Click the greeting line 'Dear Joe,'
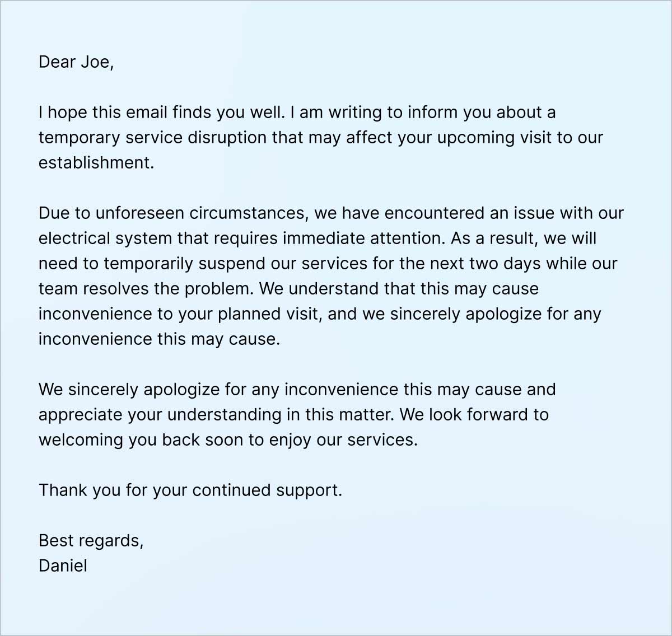 click(76, 62)
